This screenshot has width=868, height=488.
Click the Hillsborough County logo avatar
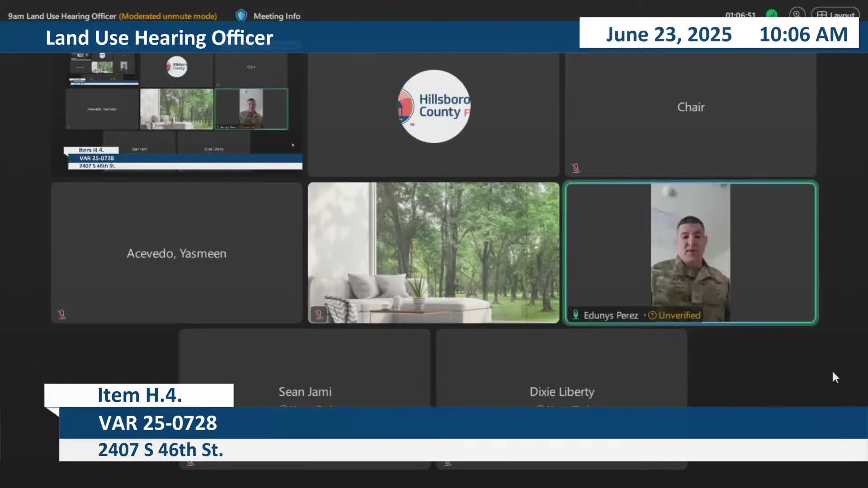[x=434, y=107]
